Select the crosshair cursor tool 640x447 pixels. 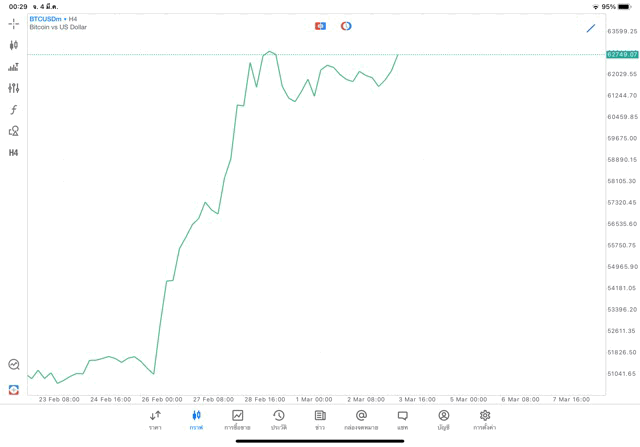point(14,23)
